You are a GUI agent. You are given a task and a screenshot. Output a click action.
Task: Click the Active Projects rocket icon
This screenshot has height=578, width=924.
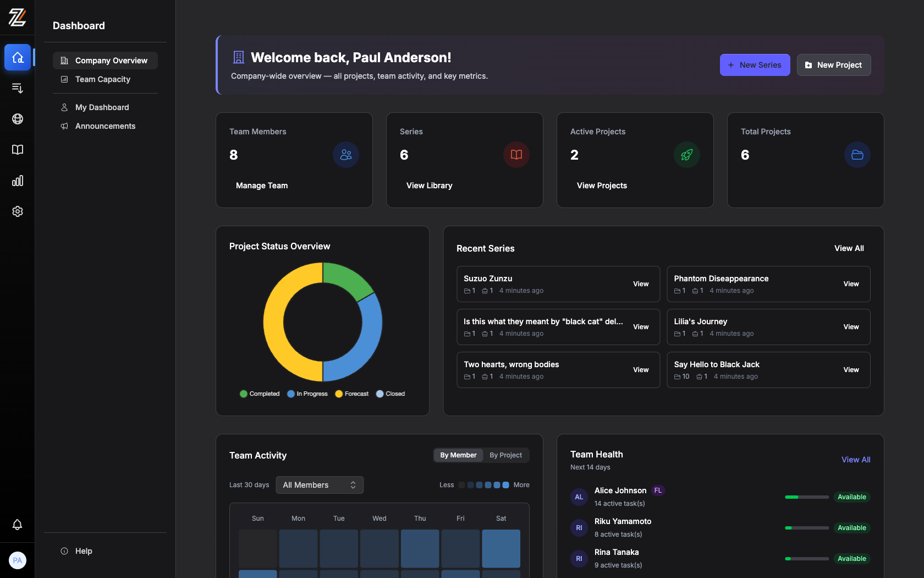(x=687, y=155)
